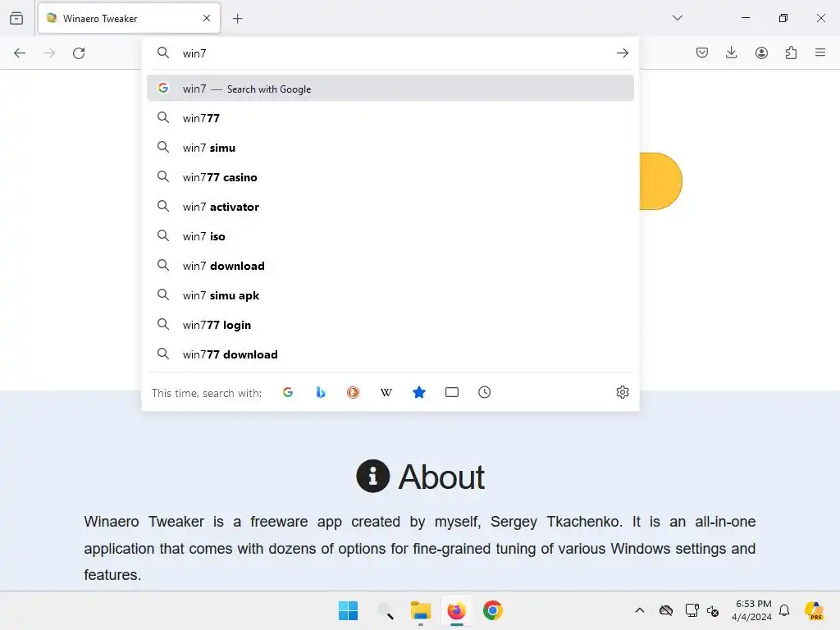
Task: Open the Extensions puzzle icon
Action: (x=791, y=52)
